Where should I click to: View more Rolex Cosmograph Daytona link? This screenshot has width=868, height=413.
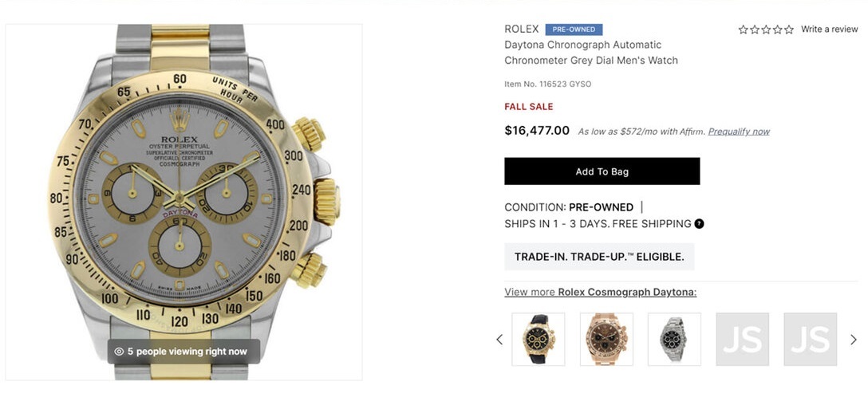600,293
